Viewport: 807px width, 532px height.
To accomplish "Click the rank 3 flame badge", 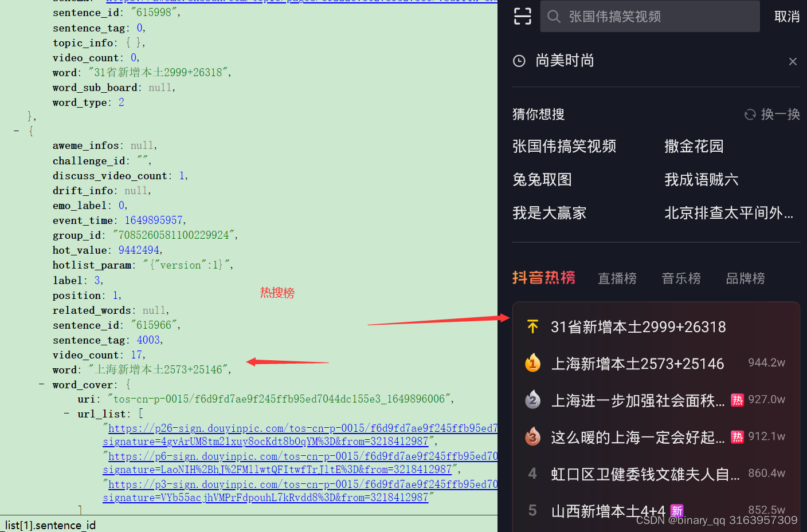I will tap(532, 436).
